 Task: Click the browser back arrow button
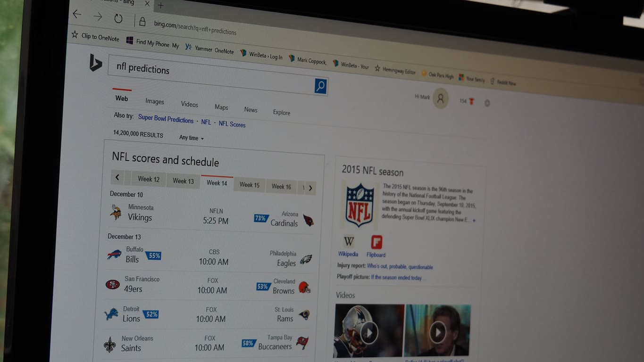click(x=77, y=14)
